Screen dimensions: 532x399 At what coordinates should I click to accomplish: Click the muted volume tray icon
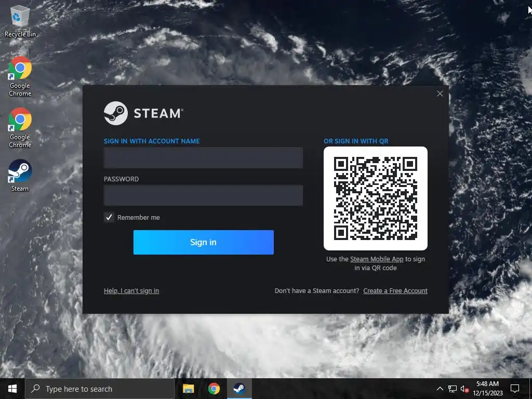point(464,389)
